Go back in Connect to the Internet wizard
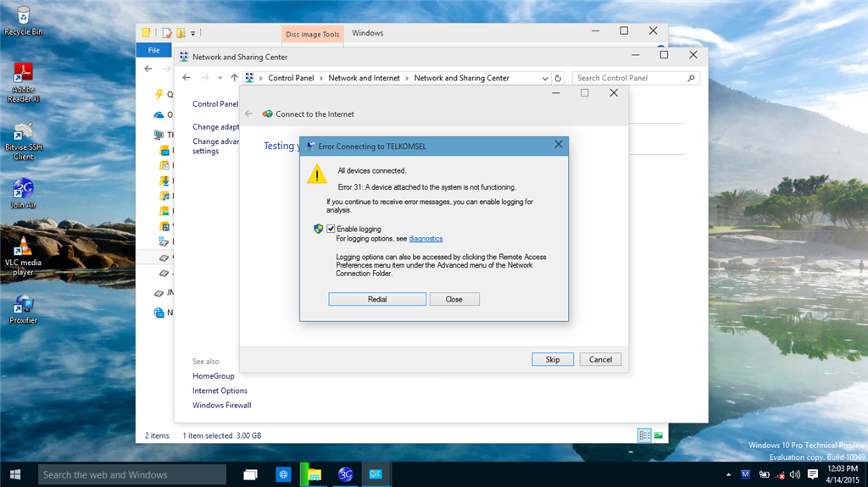 click(248, 113)
